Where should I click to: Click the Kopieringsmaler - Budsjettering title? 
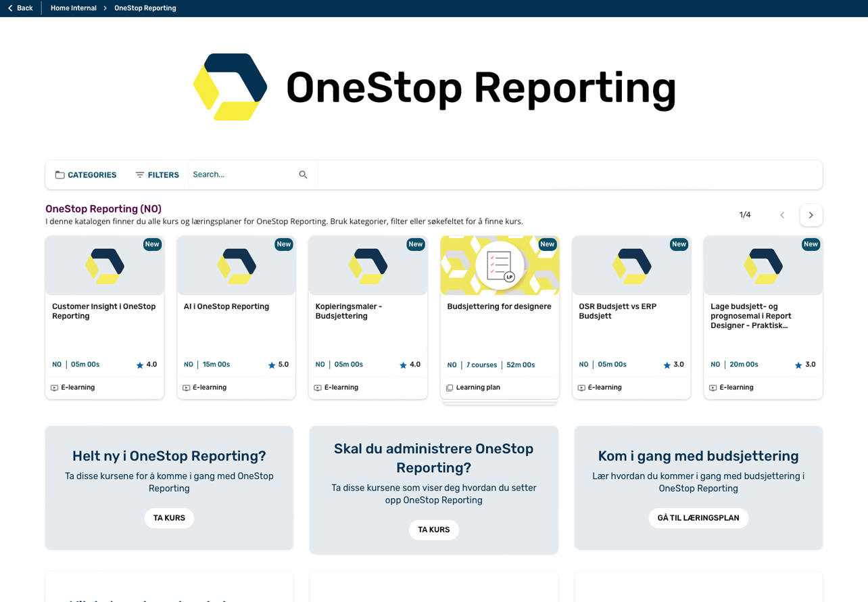349,311
